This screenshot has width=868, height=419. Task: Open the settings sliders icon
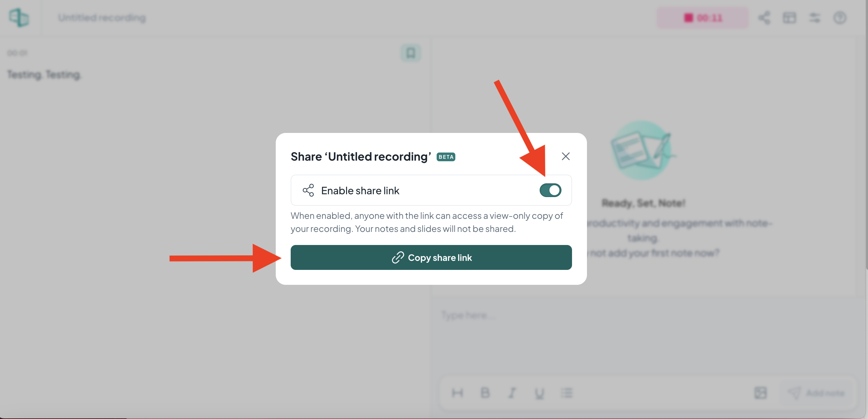pos(815,17)
